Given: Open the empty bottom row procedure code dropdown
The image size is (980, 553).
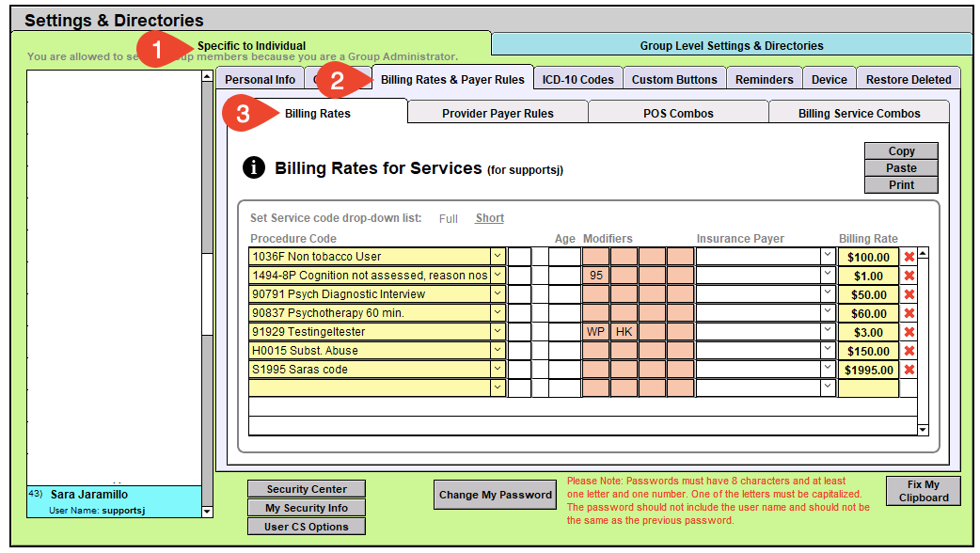Looking at the screenshot, I should [x=497, y=388].
